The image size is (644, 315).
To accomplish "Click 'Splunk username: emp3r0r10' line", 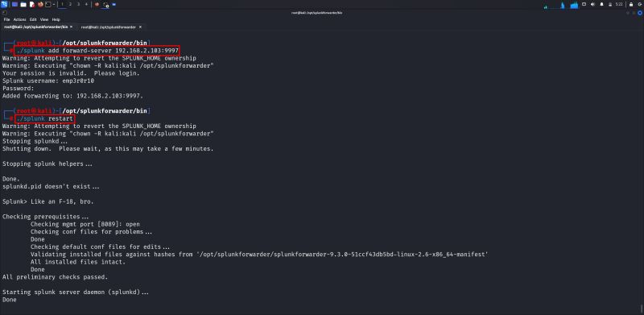I will (x=48, y=81).
